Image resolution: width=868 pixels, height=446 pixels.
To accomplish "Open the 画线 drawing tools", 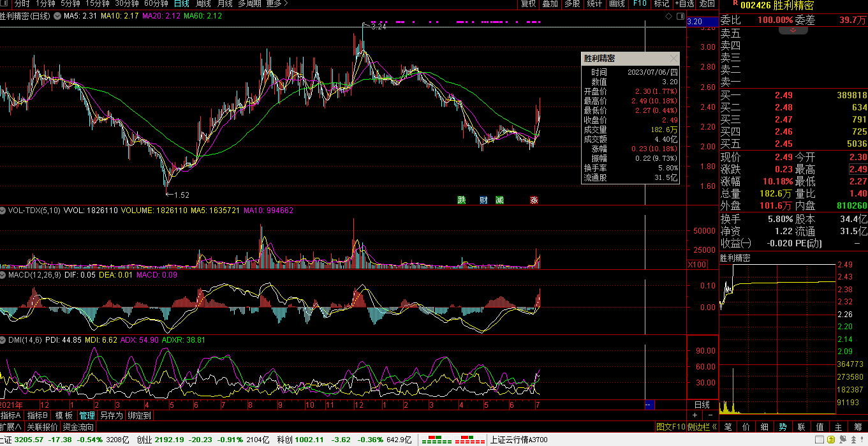I will coord(617,4).
